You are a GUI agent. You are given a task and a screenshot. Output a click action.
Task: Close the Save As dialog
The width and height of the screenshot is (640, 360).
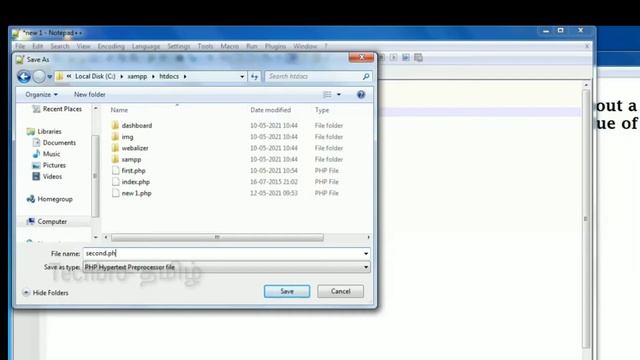361,58
